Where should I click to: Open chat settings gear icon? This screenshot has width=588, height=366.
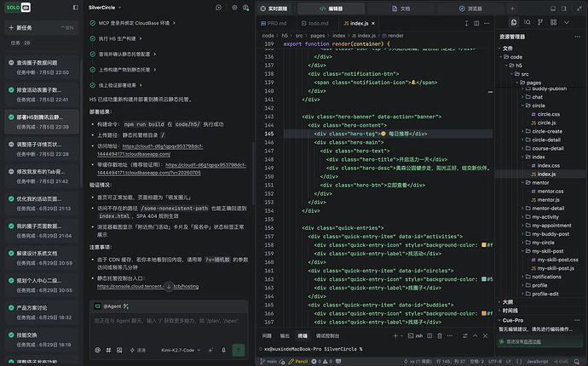point(234,8)
